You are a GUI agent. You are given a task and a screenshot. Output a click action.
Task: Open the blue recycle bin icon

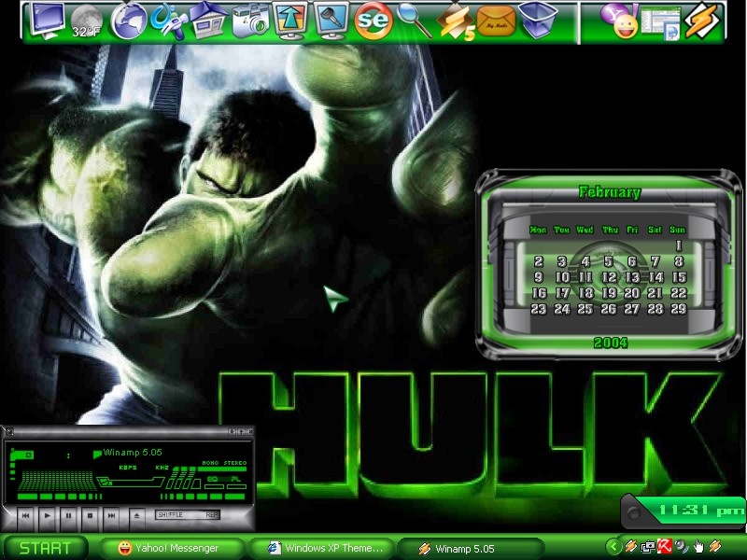(x=538, y=21)
